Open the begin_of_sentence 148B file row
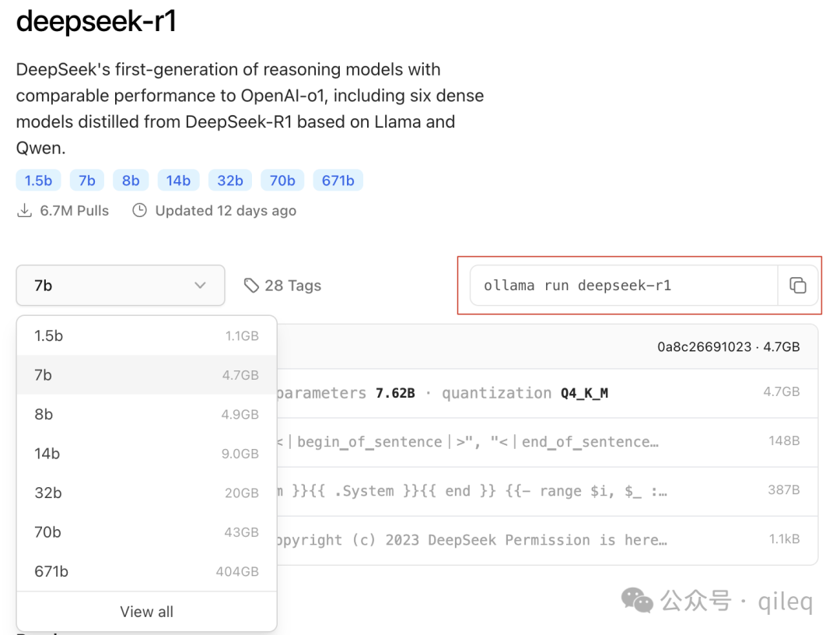 544,442
